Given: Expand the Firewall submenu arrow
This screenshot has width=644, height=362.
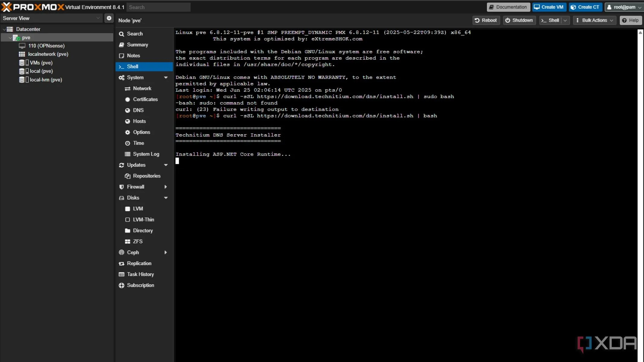Looking at the screenshot, I should tap(166, 187).
